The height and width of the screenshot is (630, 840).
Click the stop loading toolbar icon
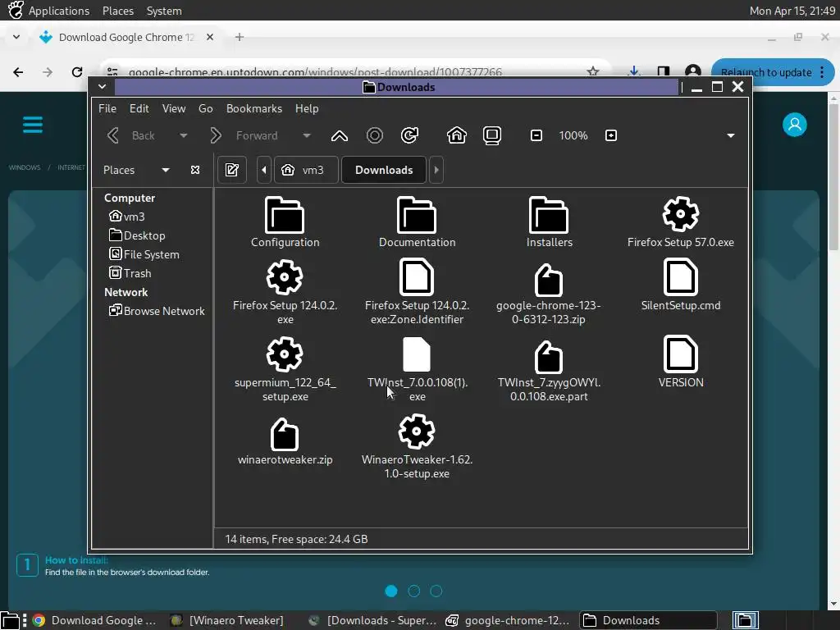point(374,135)
